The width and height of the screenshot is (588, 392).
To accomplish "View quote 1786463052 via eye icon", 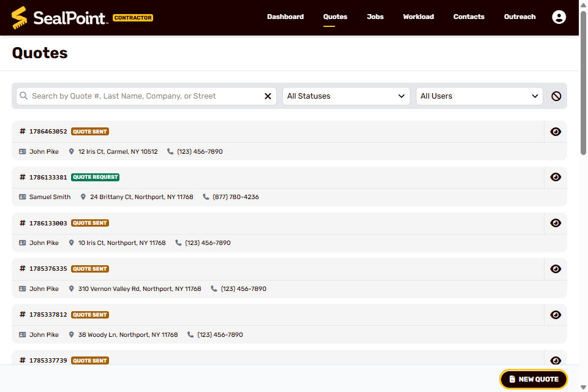I will [556, 132].
